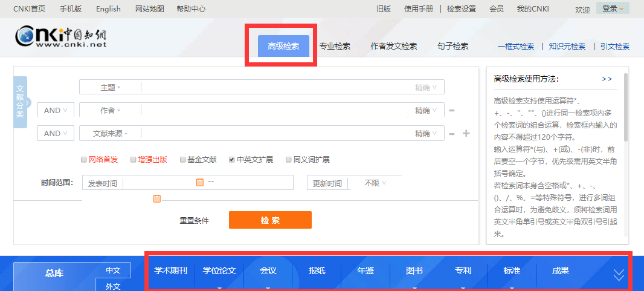Switch to the 专业检索 tab

tap(335, 47)
